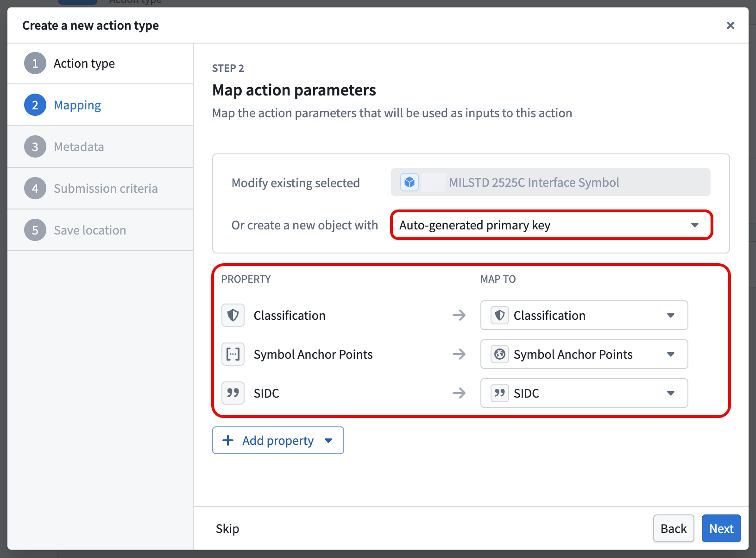Expand the Add property caret
The width and height of the screenshot is (756, 558).
[328, 441]
